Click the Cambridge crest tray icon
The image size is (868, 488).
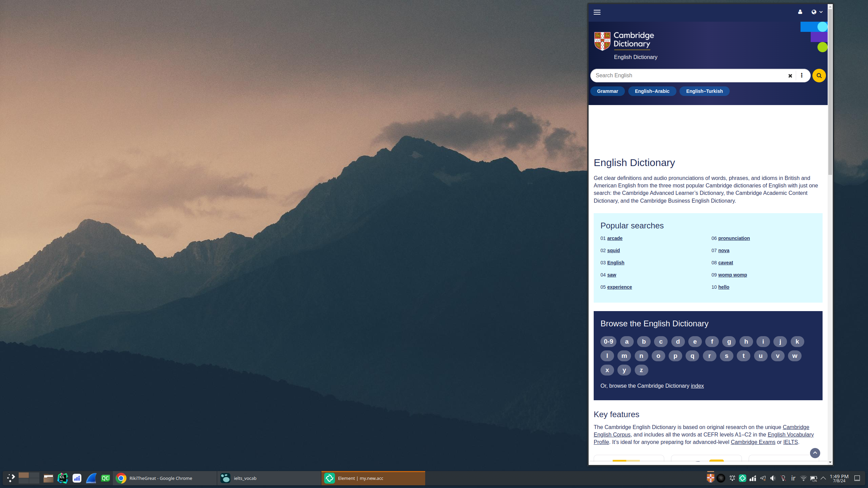click(710, 478)
